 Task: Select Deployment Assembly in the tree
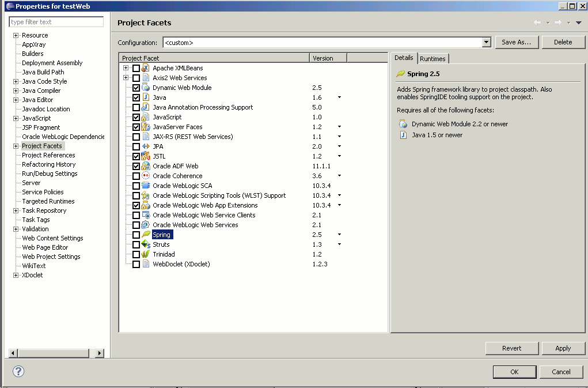tap(52, 63)
